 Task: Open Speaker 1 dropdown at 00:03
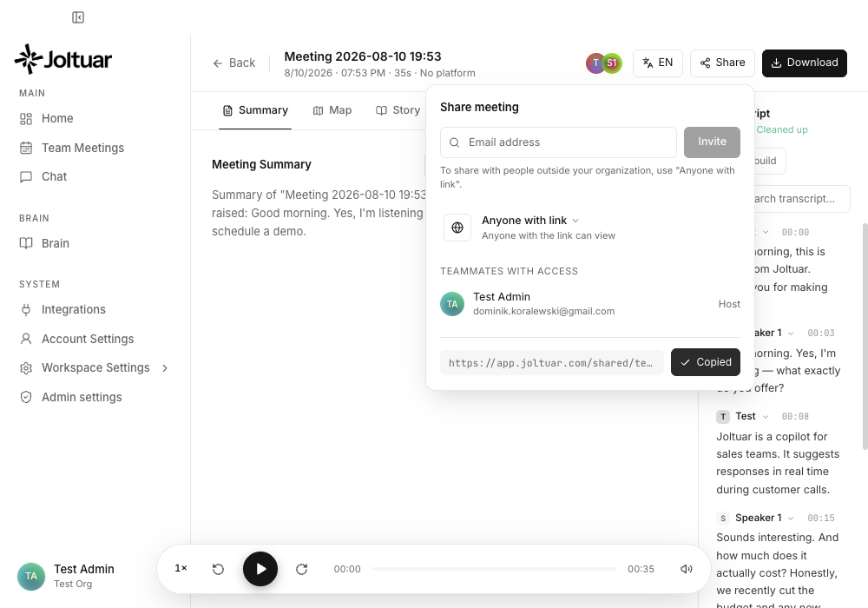click(x=791, y=334)
